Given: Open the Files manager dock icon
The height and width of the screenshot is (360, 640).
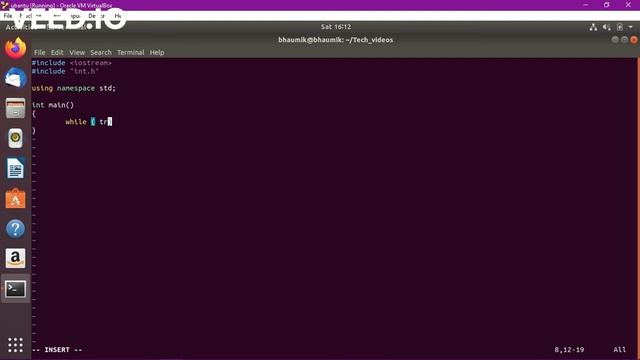Looking at the screenshot, I should coord(16,108).
